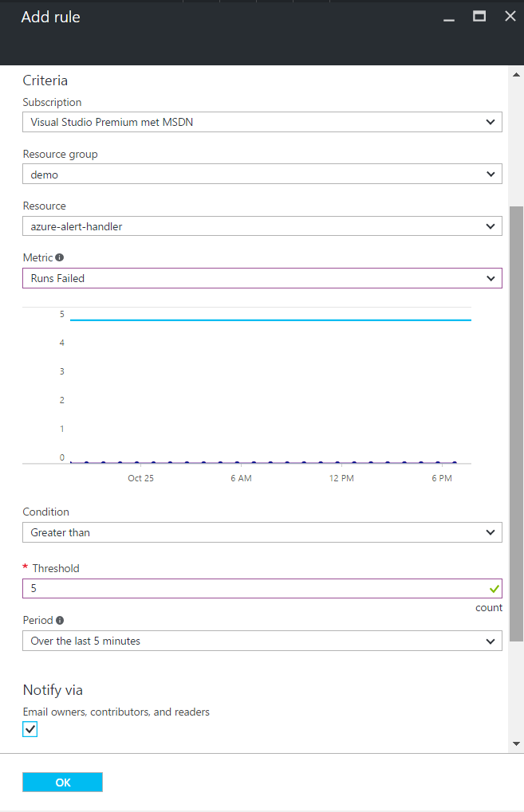Open the Subscription dropdown
The image size is (524, 812).
click(262, 122)
